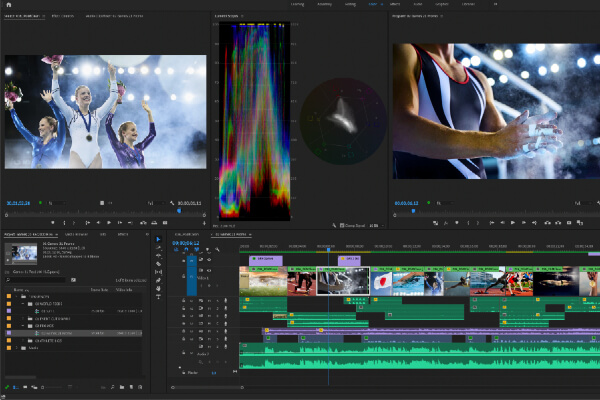Image resolution: width=600 pixels, height=400 pixels.
Task: Open timeline display settings wrench
Action: coord(217,250)
